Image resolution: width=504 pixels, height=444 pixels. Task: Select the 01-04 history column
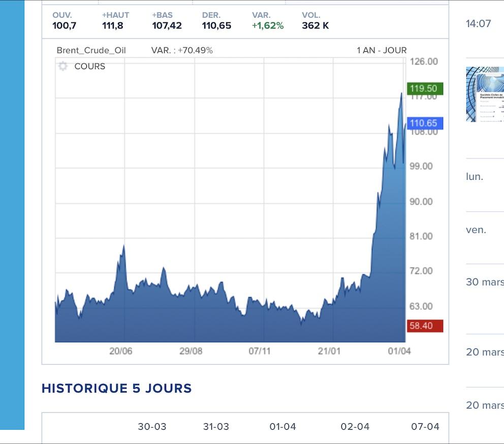[282, 427]
